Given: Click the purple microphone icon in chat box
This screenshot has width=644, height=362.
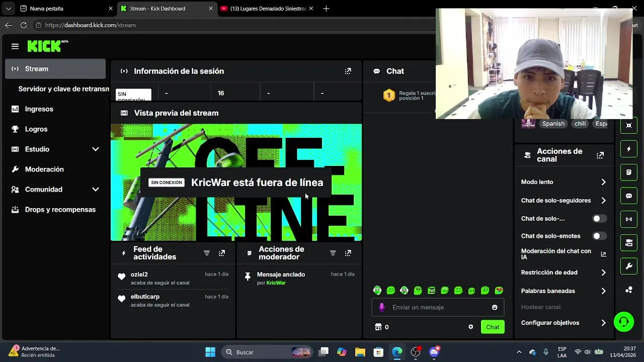Looking at the screenshot, I should click(382, 307).
